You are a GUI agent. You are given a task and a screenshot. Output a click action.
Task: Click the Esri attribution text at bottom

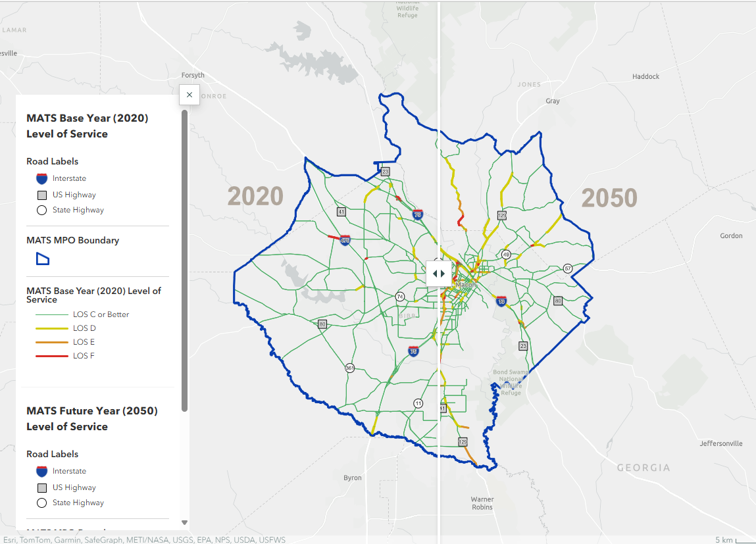[x=144, y=539]
